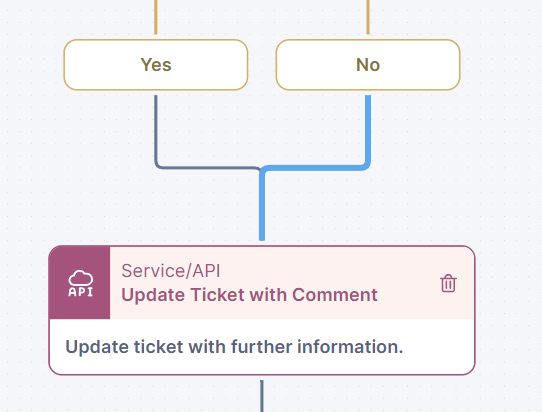
Task: Click the gold connector line above No
Action: pos(368,17)
